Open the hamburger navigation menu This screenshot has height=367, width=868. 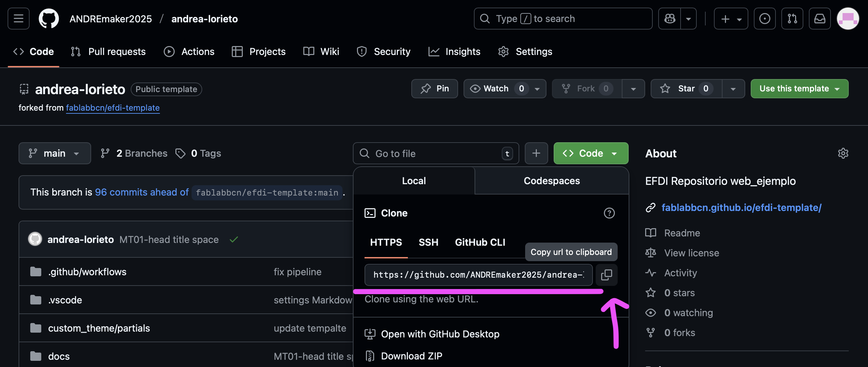point(19,19)
